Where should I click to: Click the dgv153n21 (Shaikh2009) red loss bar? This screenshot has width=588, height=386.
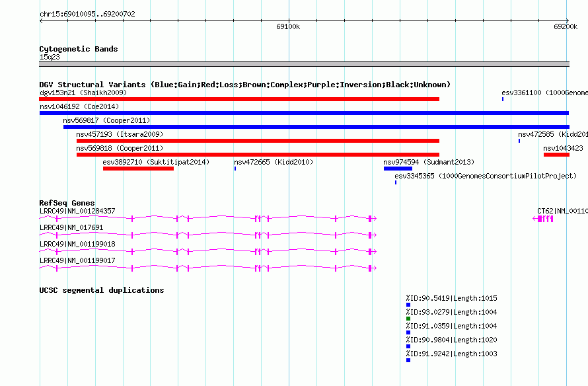(x=239, y=99)
